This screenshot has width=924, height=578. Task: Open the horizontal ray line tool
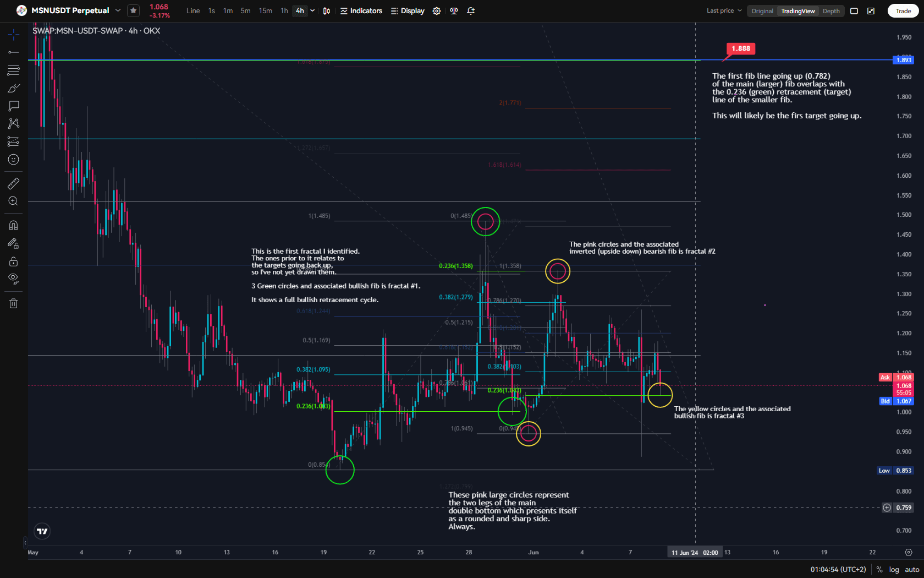click(x=14, y=52)
